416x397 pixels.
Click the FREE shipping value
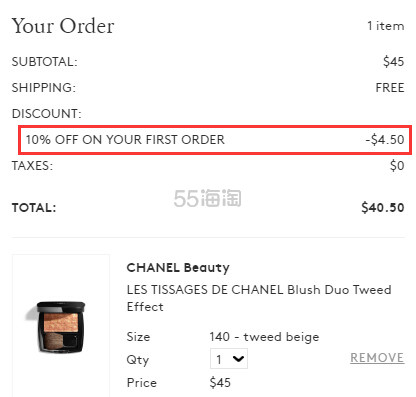coord(390,88)
